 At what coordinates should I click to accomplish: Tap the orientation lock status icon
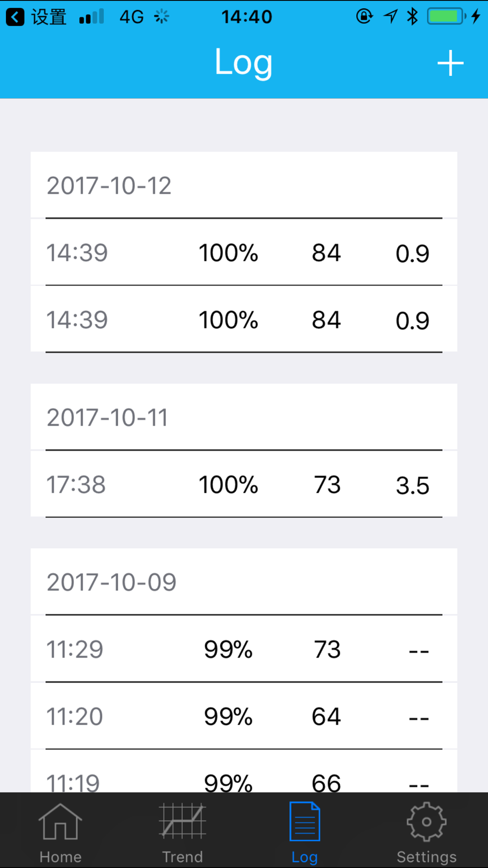(x=364, y=17)
